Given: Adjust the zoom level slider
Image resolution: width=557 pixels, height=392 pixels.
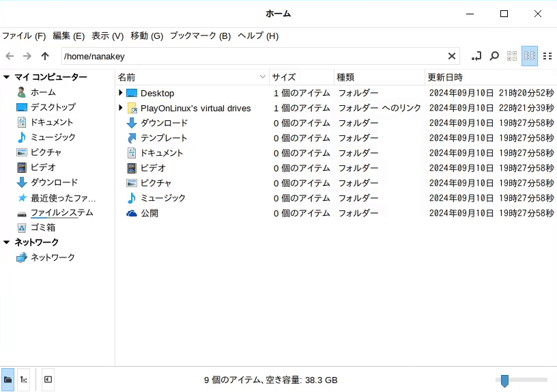Looking at the screenshot, I should [522, 380].
